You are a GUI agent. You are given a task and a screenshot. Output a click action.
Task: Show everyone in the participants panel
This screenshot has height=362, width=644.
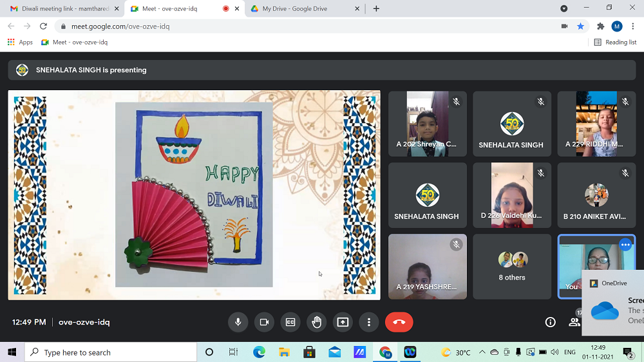(574, 322)
